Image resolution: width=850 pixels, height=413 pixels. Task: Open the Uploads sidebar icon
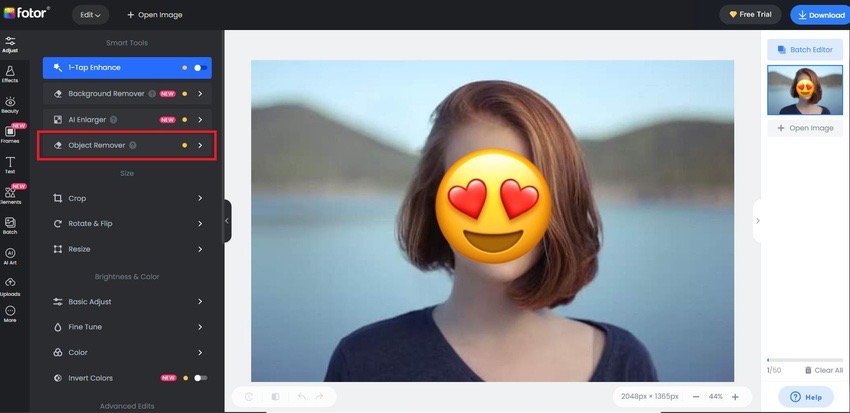10,287
